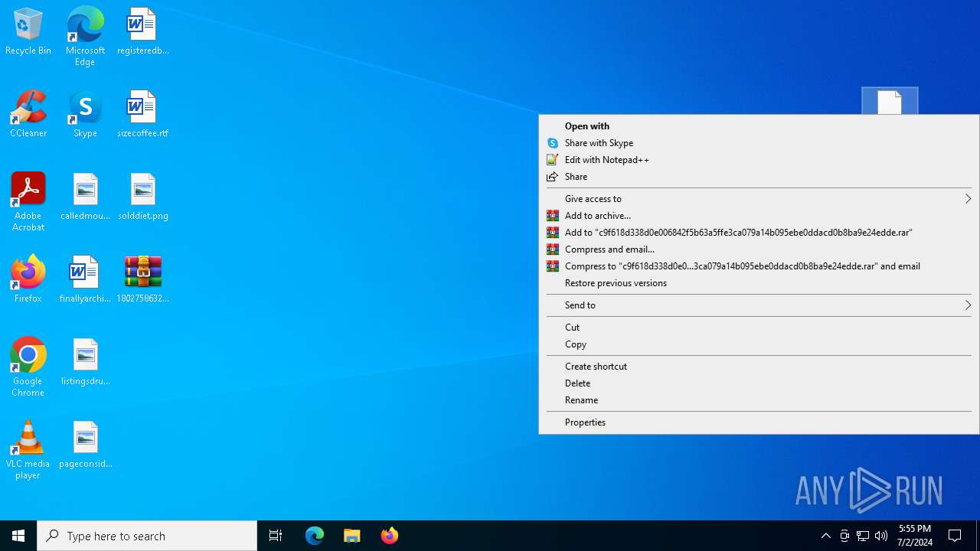Screen dimensions: 980x551
Task: Open the network status tray icon
Action: [863, 536]
